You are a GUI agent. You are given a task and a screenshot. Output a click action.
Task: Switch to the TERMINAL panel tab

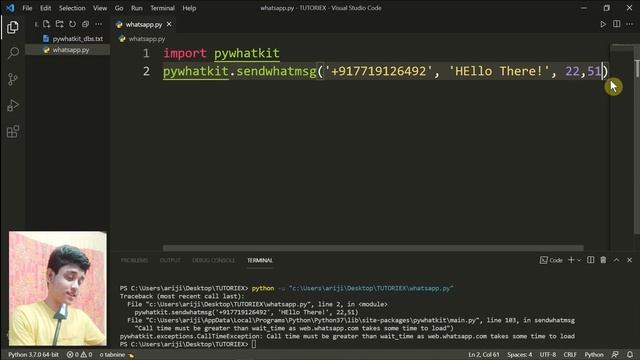coord(260,260)
